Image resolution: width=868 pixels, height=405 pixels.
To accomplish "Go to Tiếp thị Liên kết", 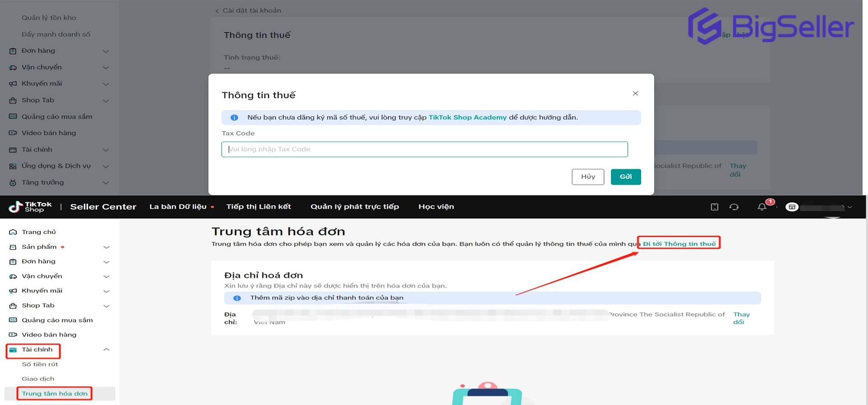I will [x=259, y=207].
